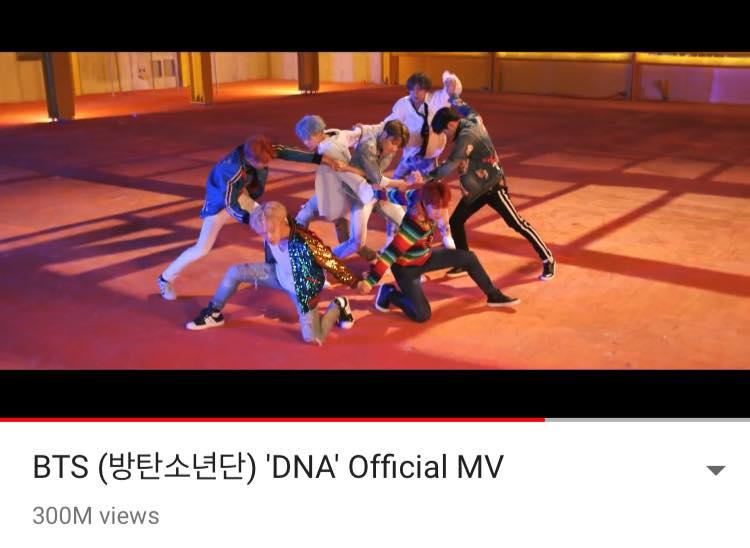
Task: Tap the brown pillar at video left edge
Action: (x=60, y=86)
